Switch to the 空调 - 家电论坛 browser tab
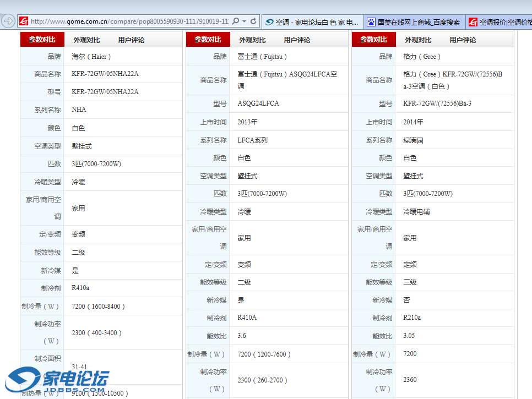 (x=312, y=22)
